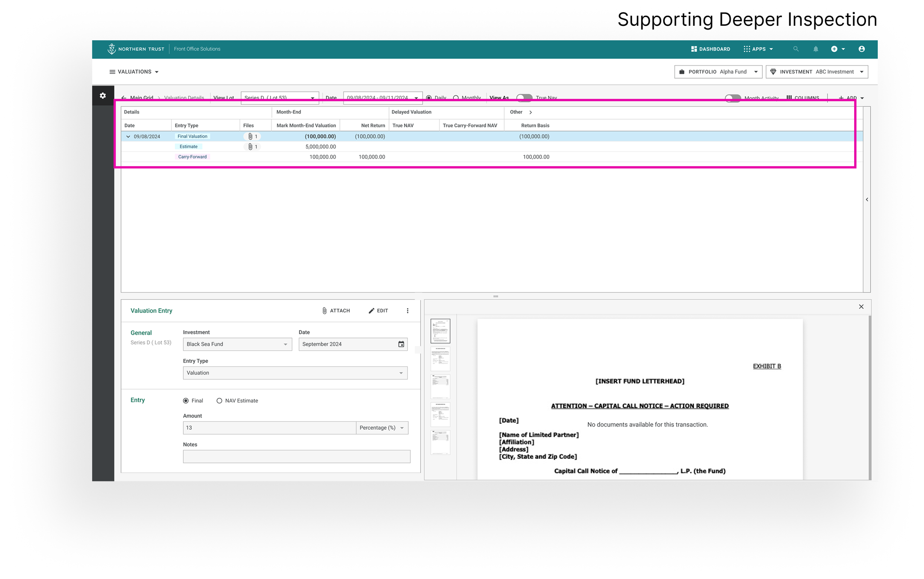
Task: Open the Date calendar picker
Action: pos(401,344)
